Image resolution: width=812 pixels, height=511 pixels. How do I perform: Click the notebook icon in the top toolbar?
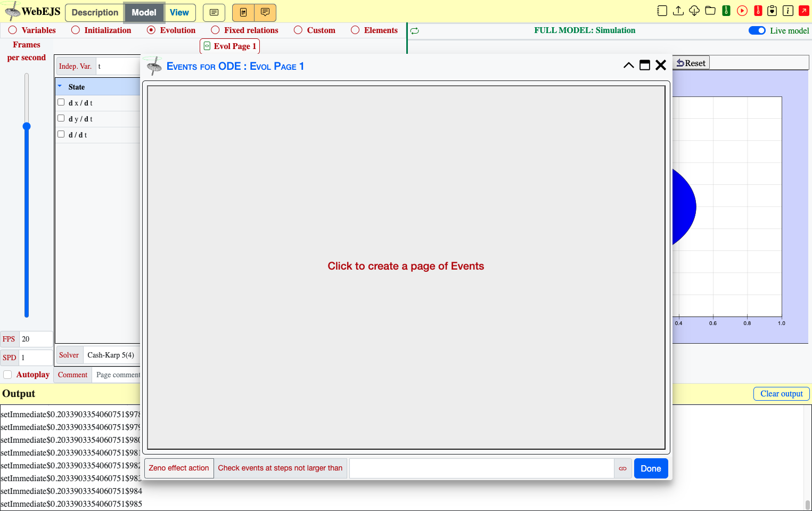662,11
